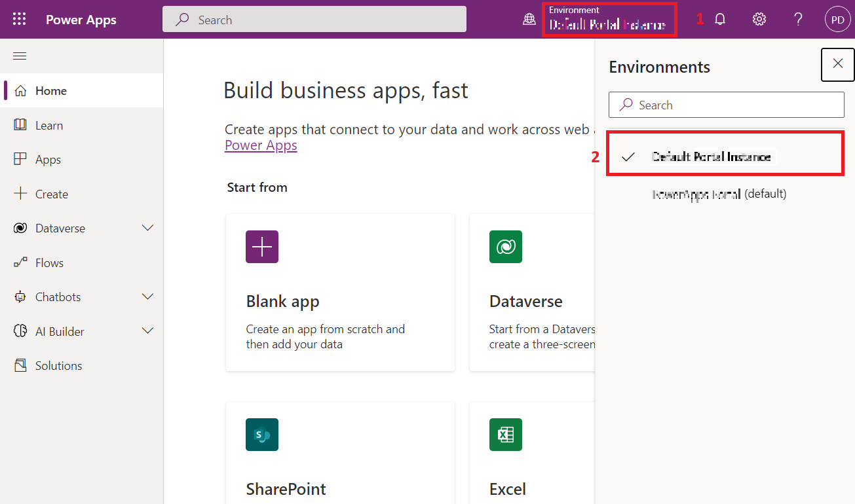
Task: Follow the Power Apps hyperlink in description
Action: (261, 145)
